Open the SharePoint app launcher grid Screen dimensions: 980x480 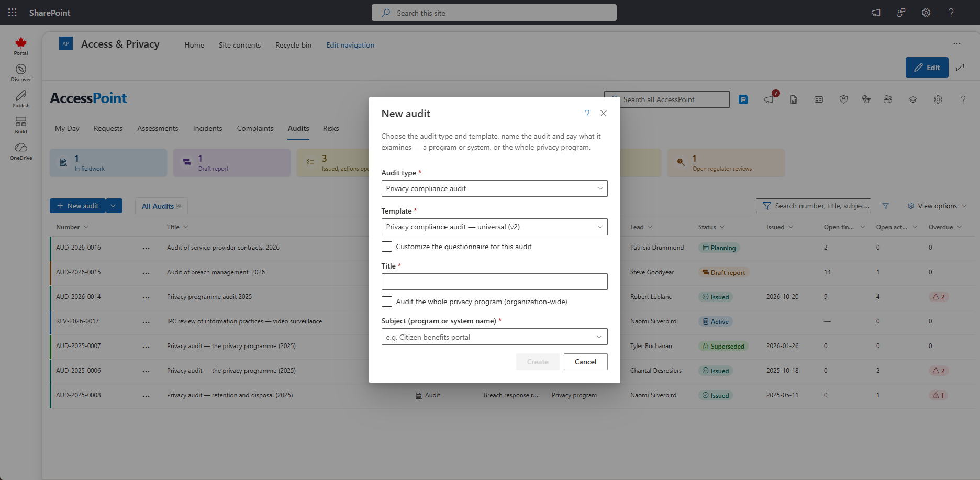(13, 13)
